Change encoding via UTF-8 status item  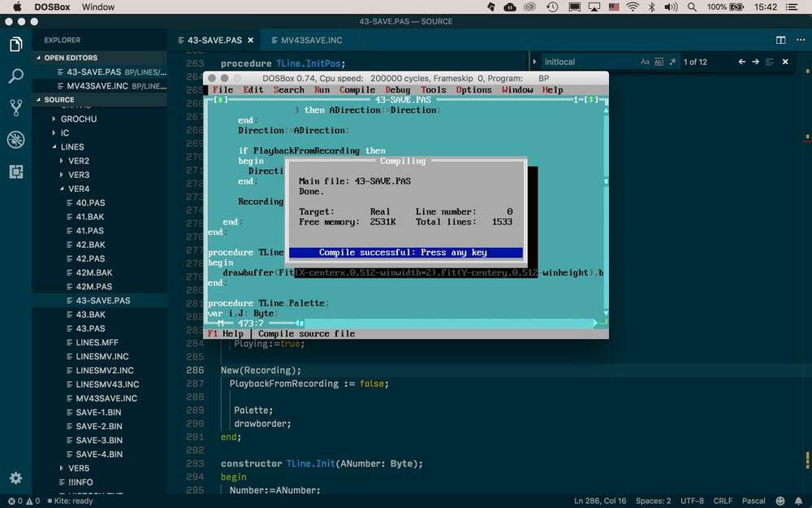(692, 501)
